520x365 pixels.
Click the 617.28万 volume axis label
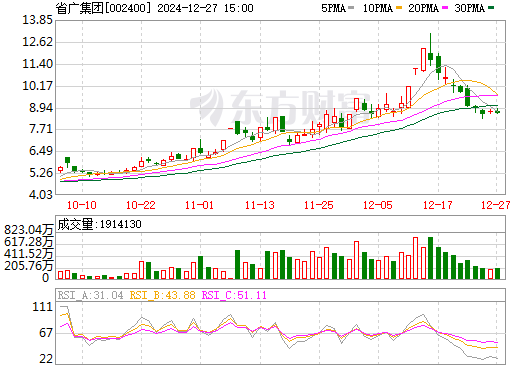coord(29,242)
